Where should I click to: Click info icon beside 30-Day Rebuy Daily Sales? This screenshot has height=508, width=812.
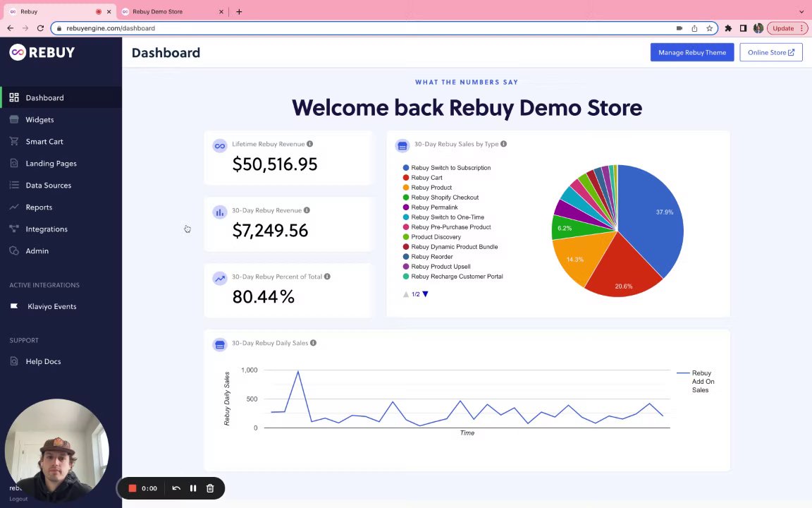pos(313,343)
